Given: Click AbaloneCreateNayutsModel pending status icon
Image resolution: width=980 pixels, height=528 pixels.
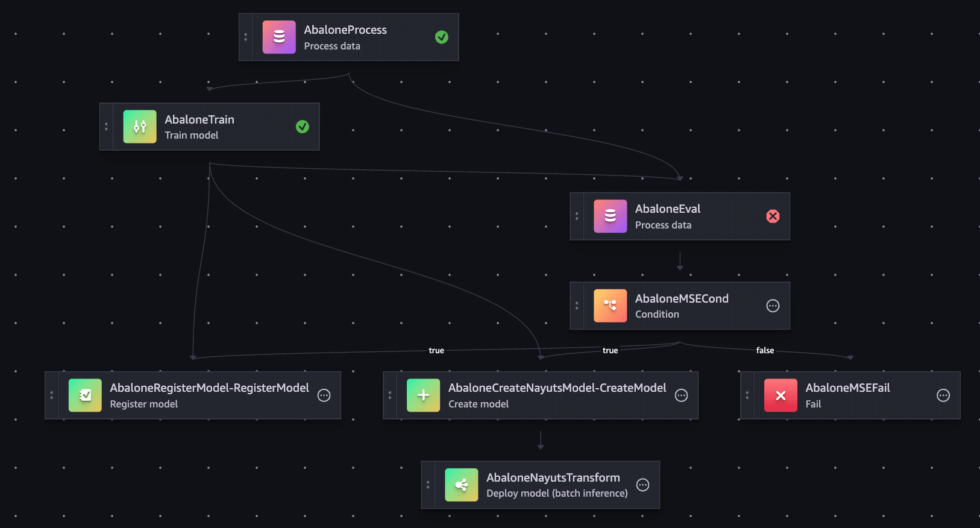Looking at the screenshot, I should coord(681,395).
